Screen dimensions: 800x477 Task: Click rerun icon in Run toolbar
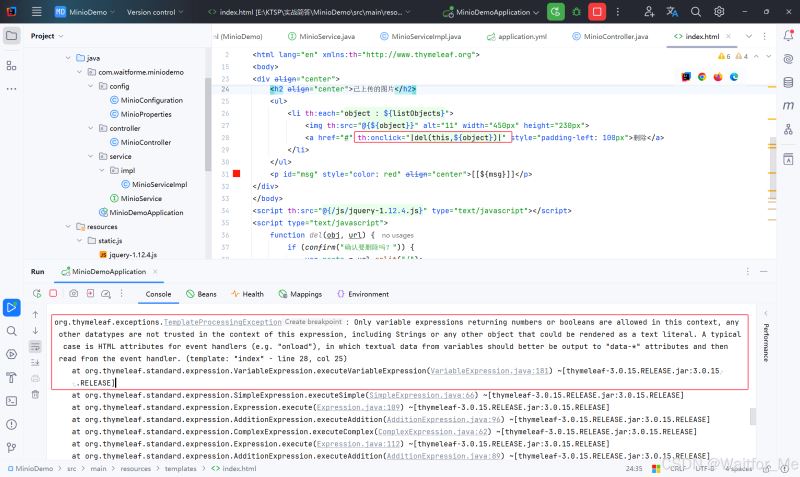(x=37, y=293)
